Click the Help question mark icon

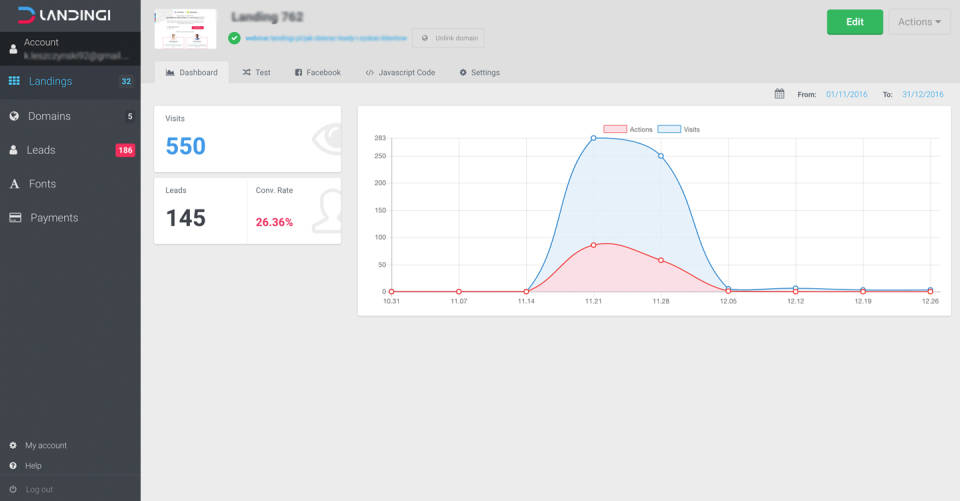pos(13,466)
